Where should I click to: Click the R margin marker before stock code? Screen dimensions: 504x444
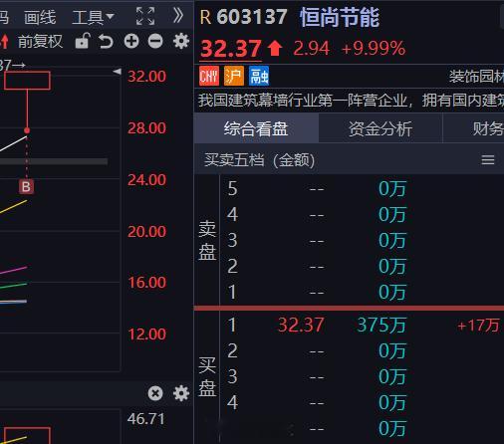tap(205, 17)
